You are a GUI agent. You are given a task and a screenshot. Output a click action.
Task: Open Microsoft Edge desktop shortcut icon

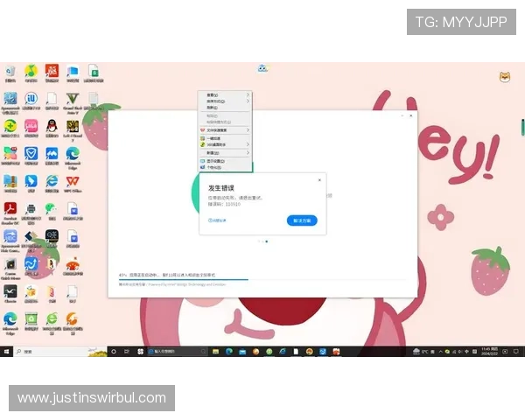[73, 156]
